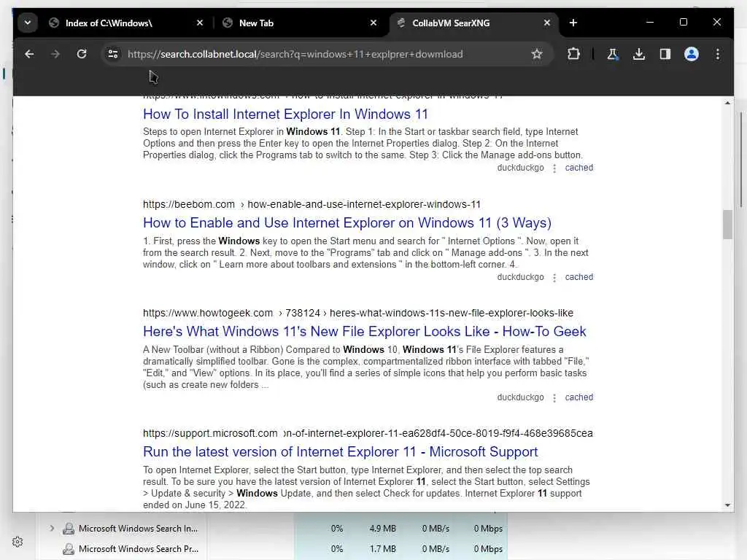747x560 pixels.
Task: Open How To Install Internet Explorer In Windows 11
Action: pyautogui.click(x=285, y=114)
